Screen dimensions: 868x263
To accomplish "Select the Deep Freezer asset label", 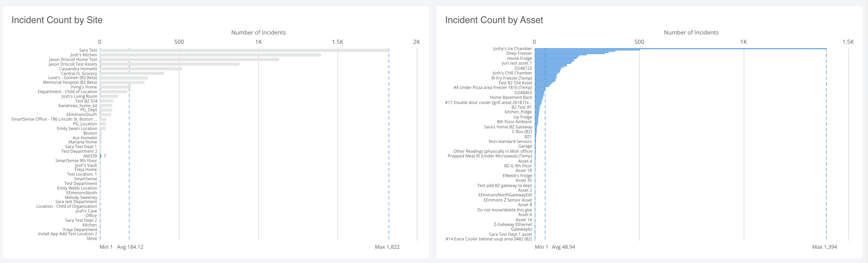I will coord(519,53).
